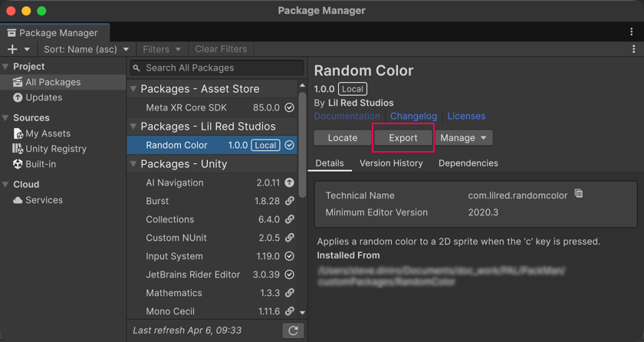Open the Licenses link
The width and height of the screenshot is (644, 342).
(x=466, y=117)
